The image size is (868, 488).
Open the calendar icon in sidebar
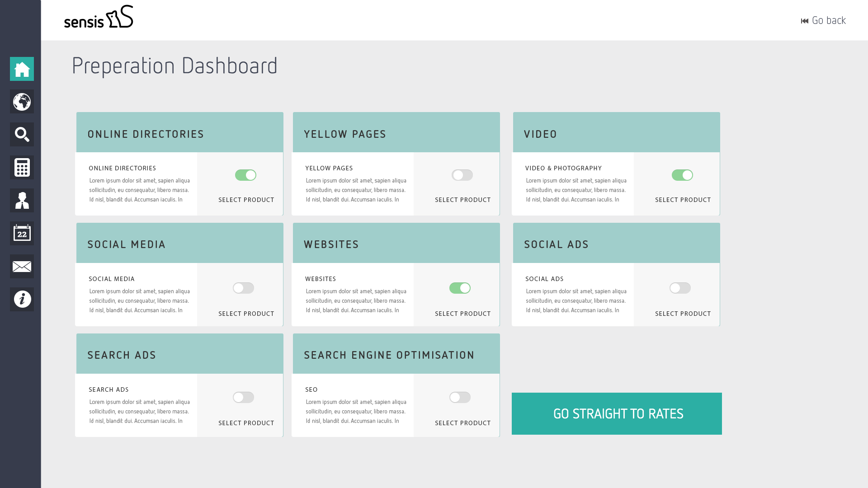(22, 234)
